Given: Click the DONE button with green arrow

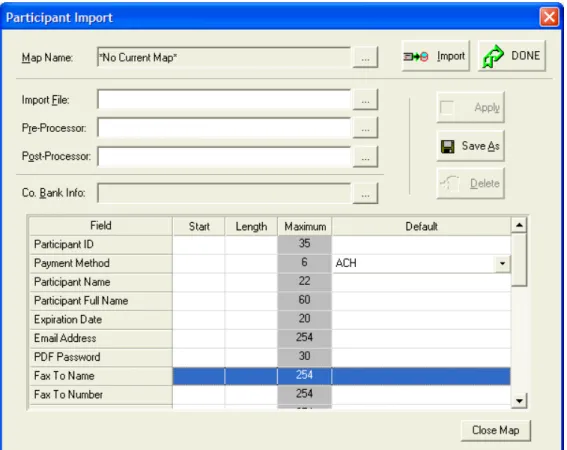Looking at the screenshot, I should coord(512,56).
